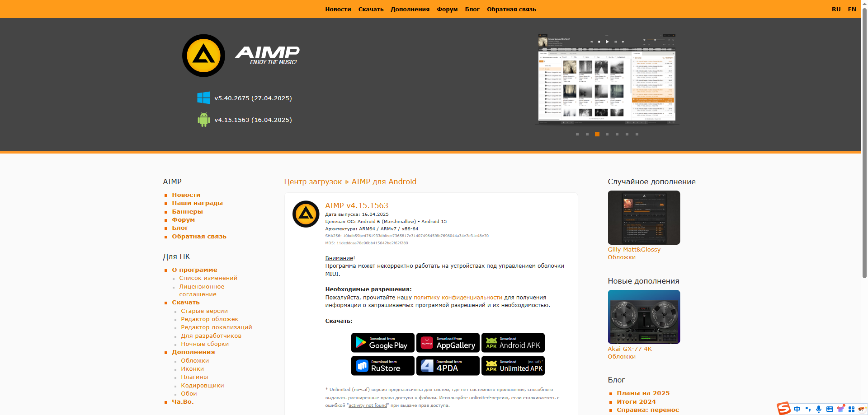
Task: Download from 4PDA badge
Action: 448,366
